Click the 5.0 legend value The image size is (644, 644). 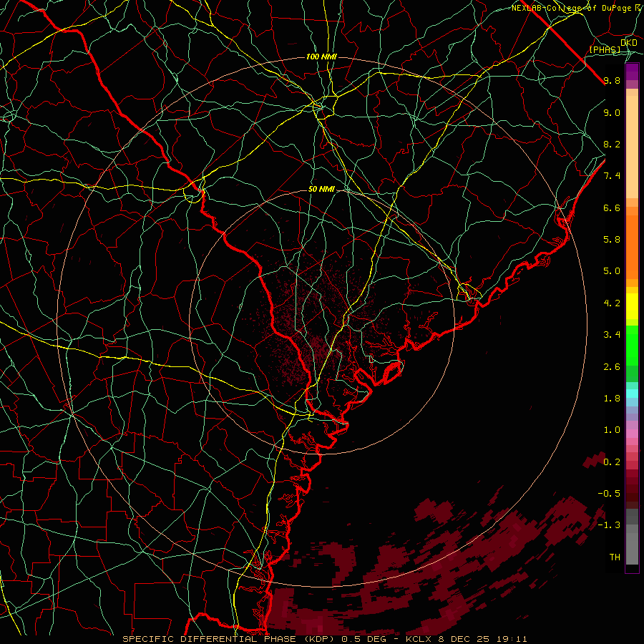[x=612, y=271]
